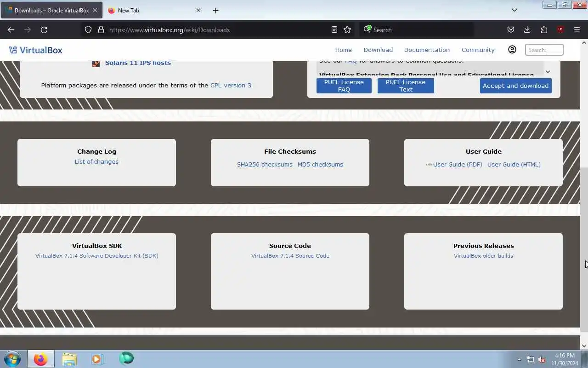Toggle reader view icon in address bar
Image resolution: width=588 pixels, height=368 pixels.
pyautogui.click(x=334, y=29)
